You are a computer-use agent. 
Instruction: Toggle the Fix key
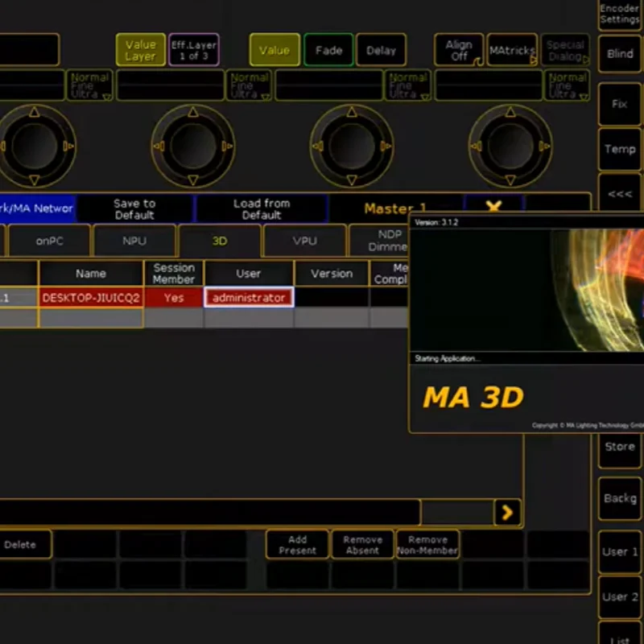point(620,104)
